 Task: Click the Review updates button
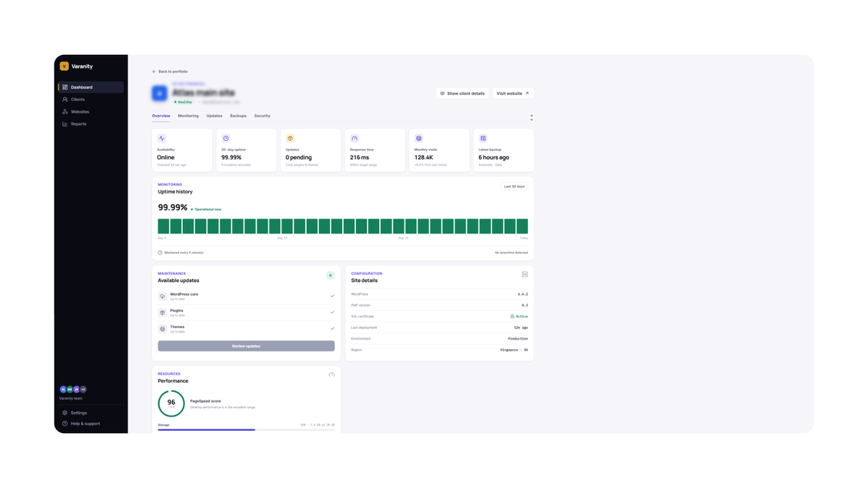(246, 346)
